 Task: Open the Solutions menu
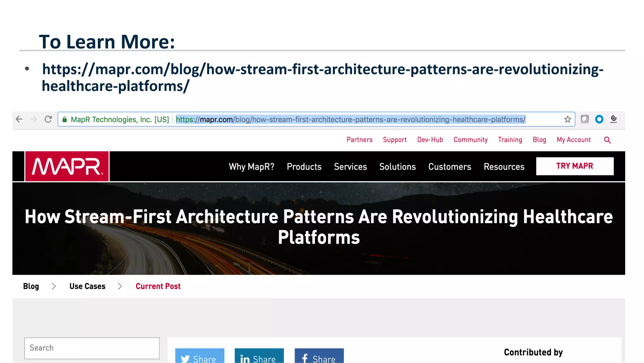pyautogui.click(x=397, y=167)
